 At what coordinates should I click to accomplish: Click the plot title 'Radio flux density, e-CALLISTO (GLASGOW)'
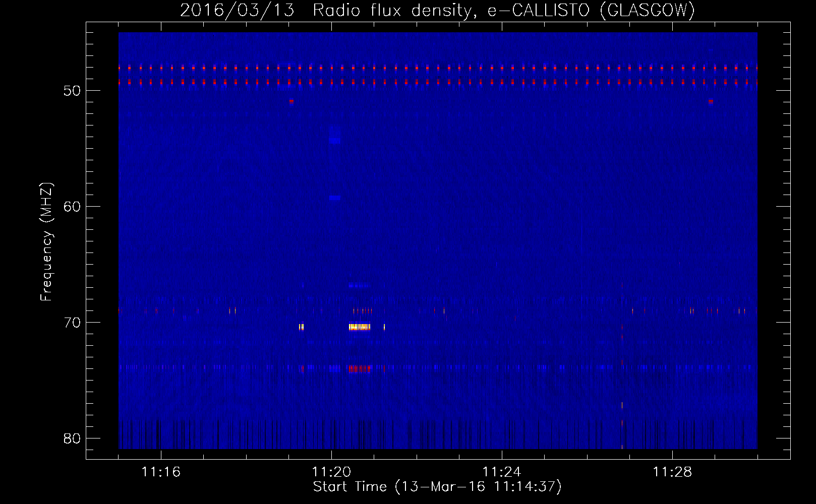pyautogui.click(x=503, y=10)
